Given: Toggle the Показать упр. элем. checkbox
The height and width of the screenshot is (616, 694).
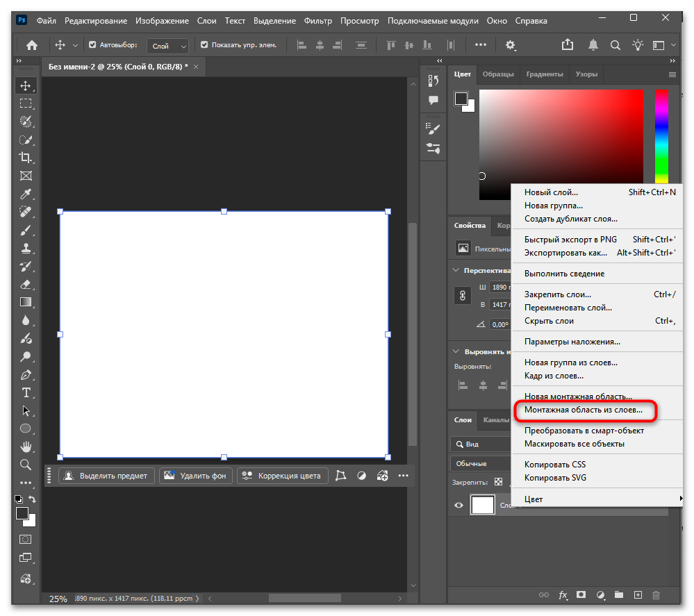Looking at the screenshot, I should (204, 45).
